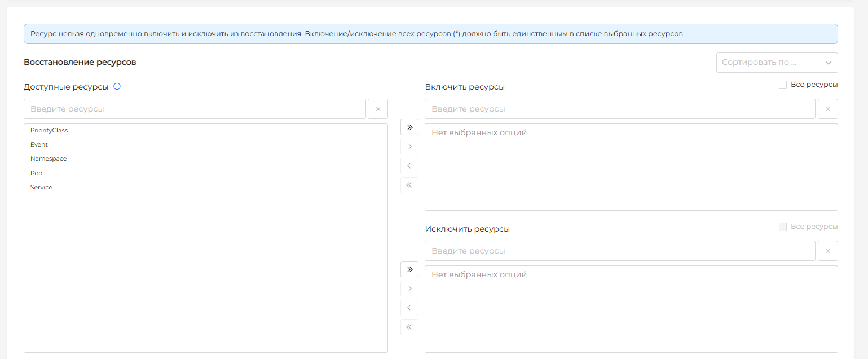The image size is (868, 359).
Task: Click the info icon next to Доступные ресурсы
Action: click(117, 87)
